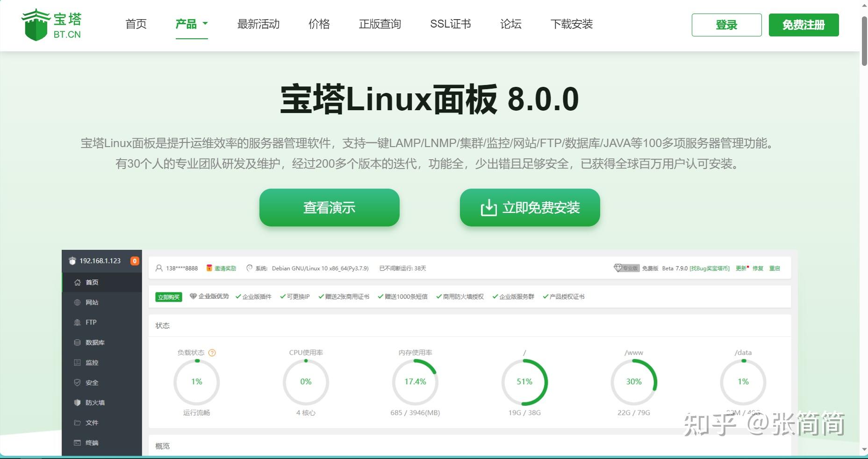This screenshot has width=868, height=459.
Task: Expand the 产品 dropdown arrow
Action: click(205, 23)
